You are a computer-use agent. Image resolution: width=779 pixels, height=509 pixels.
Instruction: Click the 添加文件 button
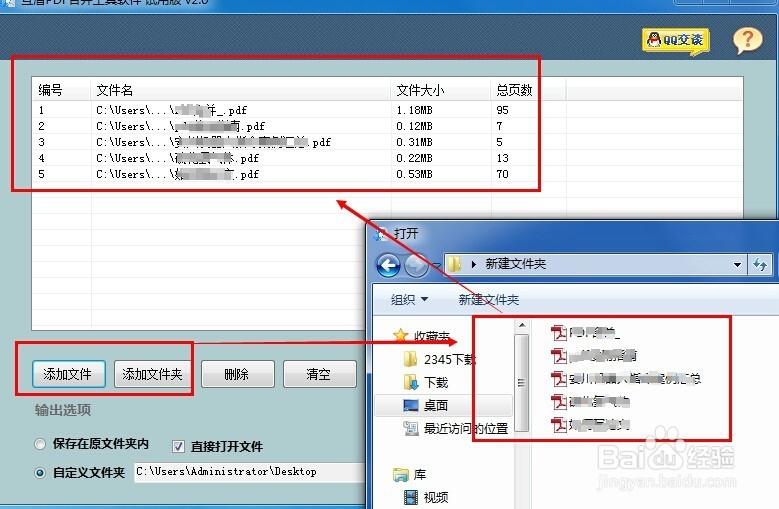(69, 374)
